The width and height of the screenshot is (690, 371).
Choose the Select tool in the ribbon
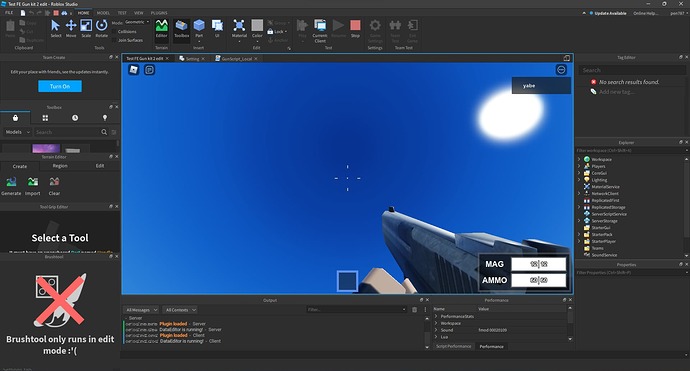[55, 28]
